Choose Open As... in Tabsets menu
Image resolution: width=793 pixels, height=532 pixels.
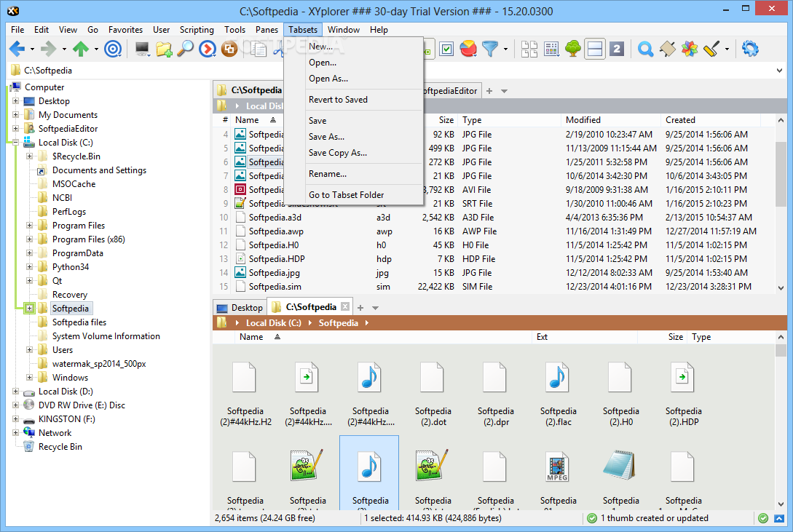tap(328, 79)
